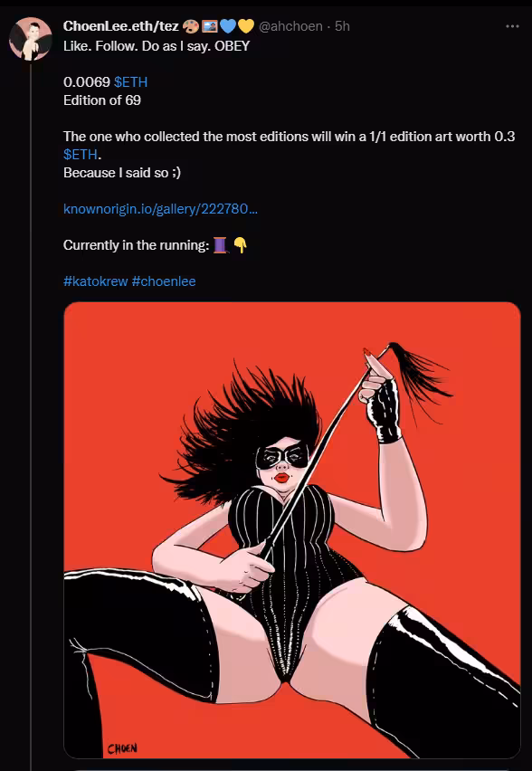The image size is (532, 771).
Task: Open the @ahchoen handle link
Action: pos(290,26)
